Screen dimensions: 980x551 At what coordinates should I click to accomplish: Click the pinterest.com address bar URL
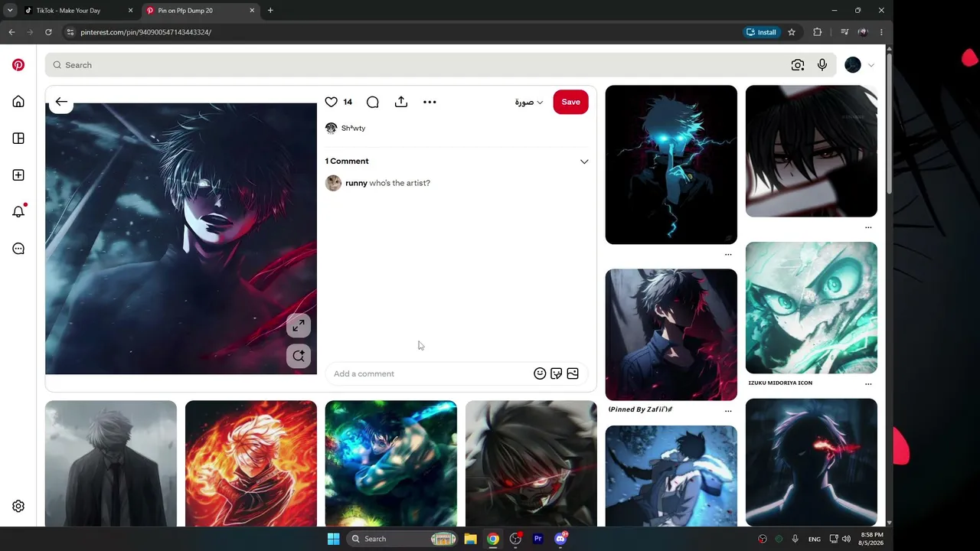[x=145, y=32]
